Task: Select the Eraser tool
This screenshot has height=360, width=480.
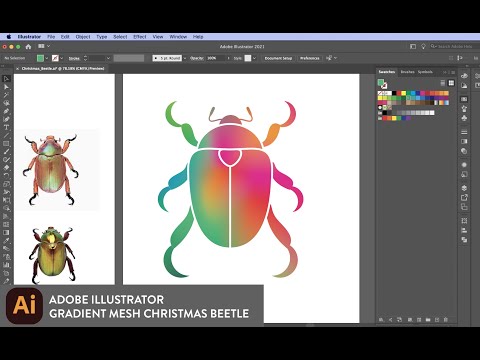Action: click(x=6, y=168)
